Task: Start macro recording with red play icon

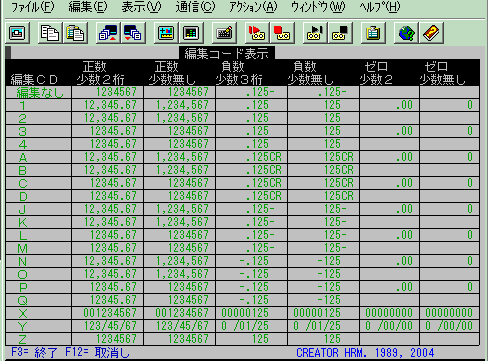Action: (257, 33)
